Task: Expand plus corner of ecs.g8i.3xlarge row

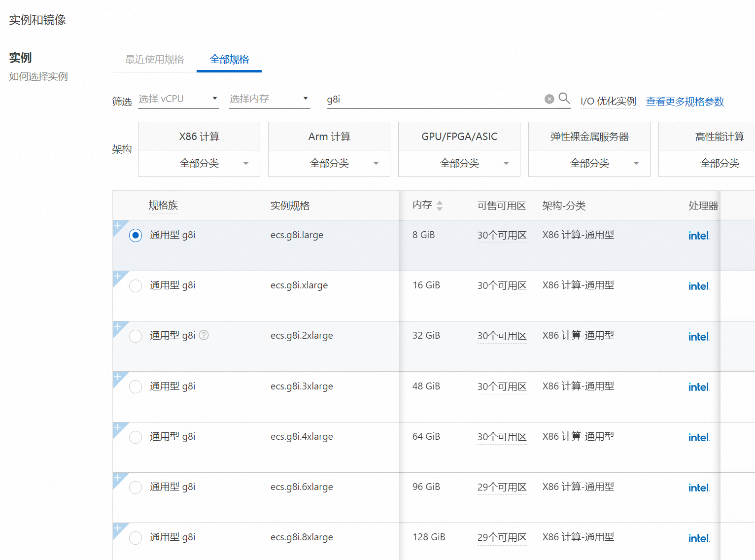Action: click(118, 377)
